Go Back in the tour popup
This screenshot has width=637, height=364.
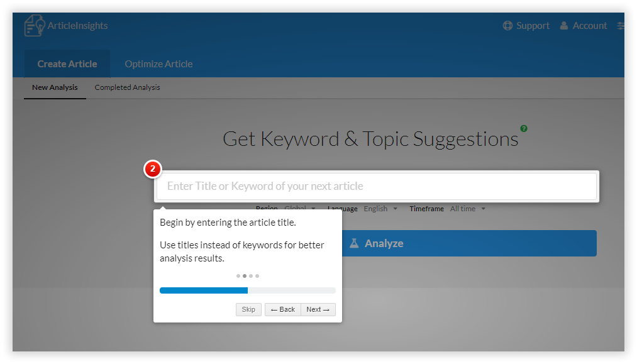[x=283, y=309]
